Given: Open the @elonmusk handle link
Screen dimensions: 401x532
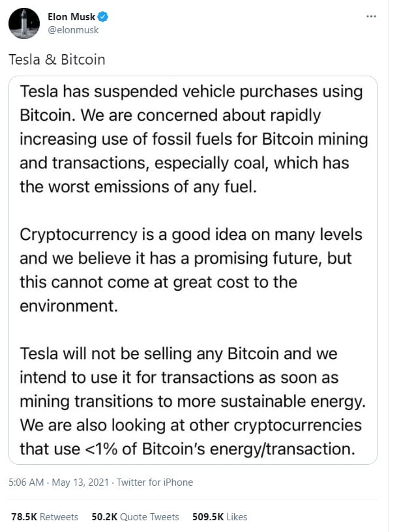Looking at the screenshot, I should click(73, 30).
